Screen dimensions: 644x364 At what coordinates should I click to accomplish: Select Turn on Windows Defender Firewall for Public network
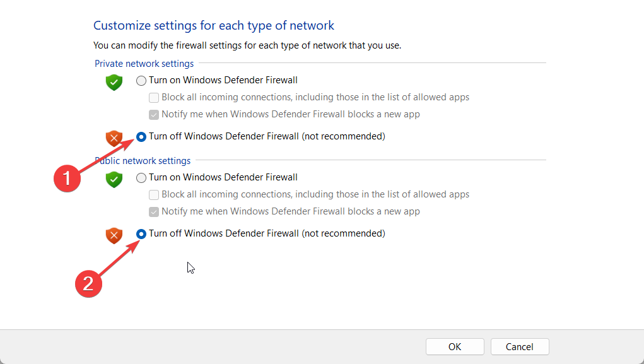click(141, 178)
